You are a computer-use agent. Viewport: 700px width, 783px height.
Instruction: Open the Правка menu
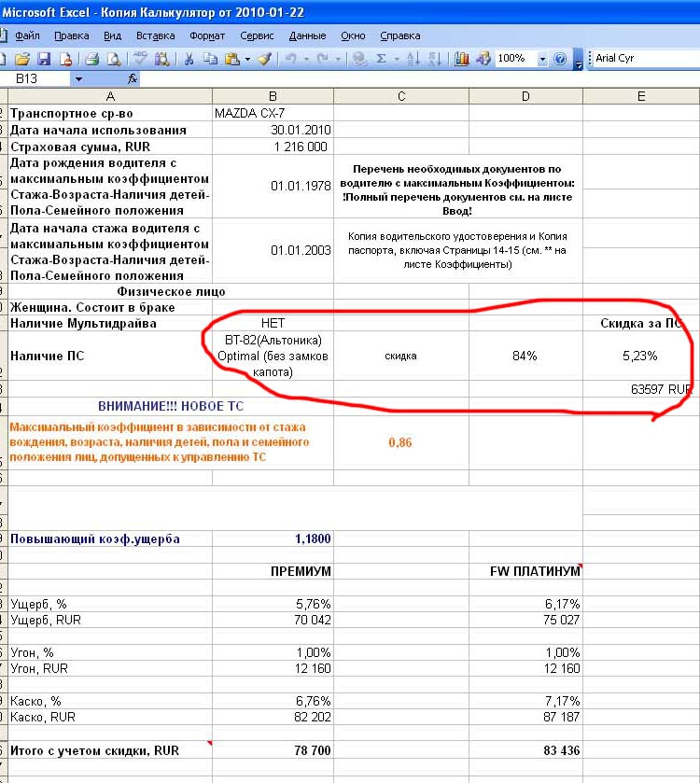(71, 36)
